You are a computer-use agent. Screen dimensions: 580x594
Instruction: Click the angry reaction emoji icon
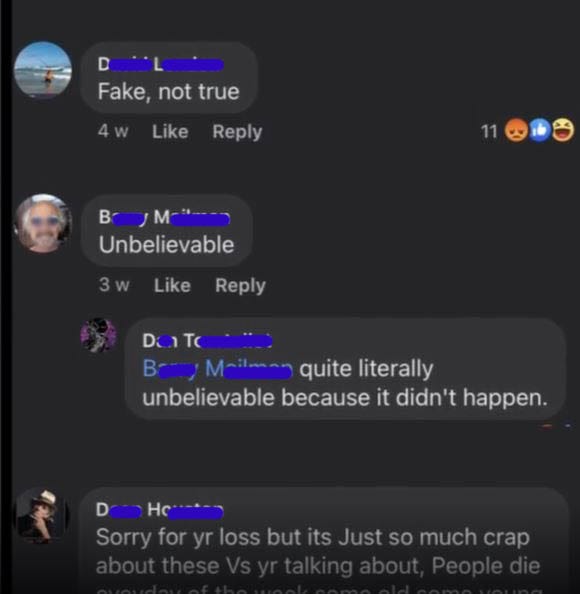click(x=516, y=130)
